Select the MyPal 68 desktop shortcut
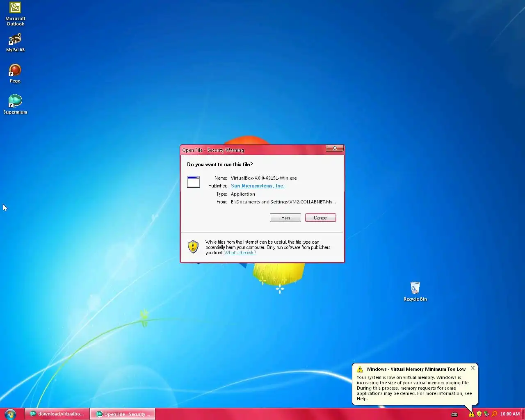Image resolution: width=525 pixels, height=420 pixels. 15,43
